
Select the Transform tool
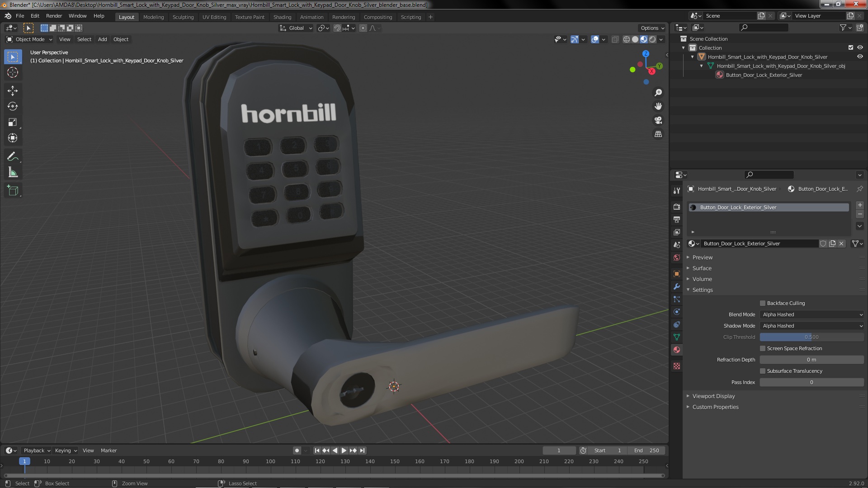tap(13, 138)
